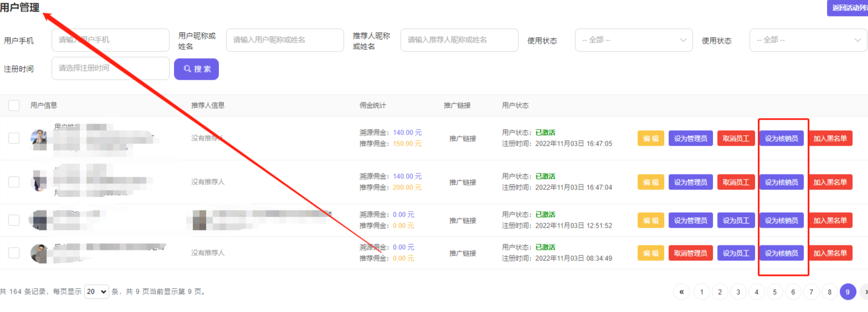Go to pagination page 7

[811, 291]
